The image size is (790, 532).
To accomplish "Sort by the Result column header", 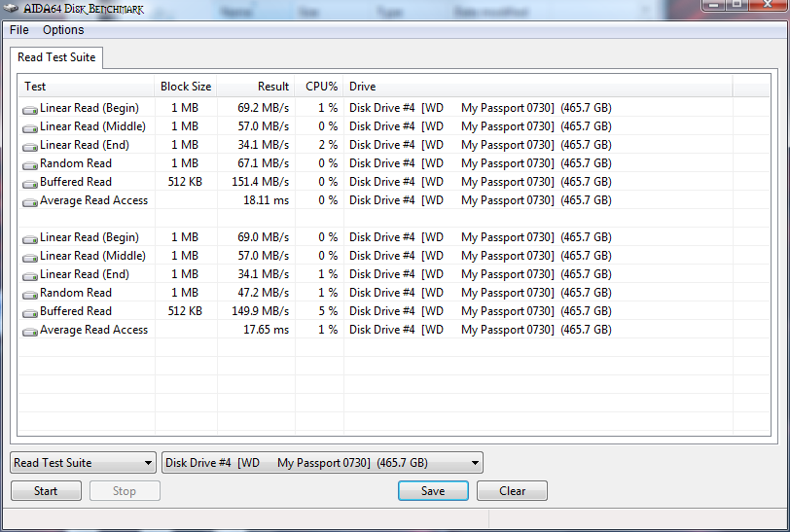I will coord(256,87).
